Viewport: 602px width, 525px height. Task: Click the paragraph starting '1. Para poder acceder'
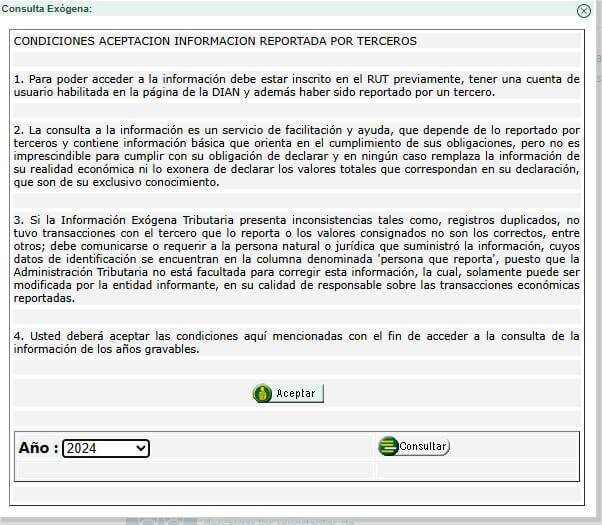pyautogui.click(x=296, y=86)
